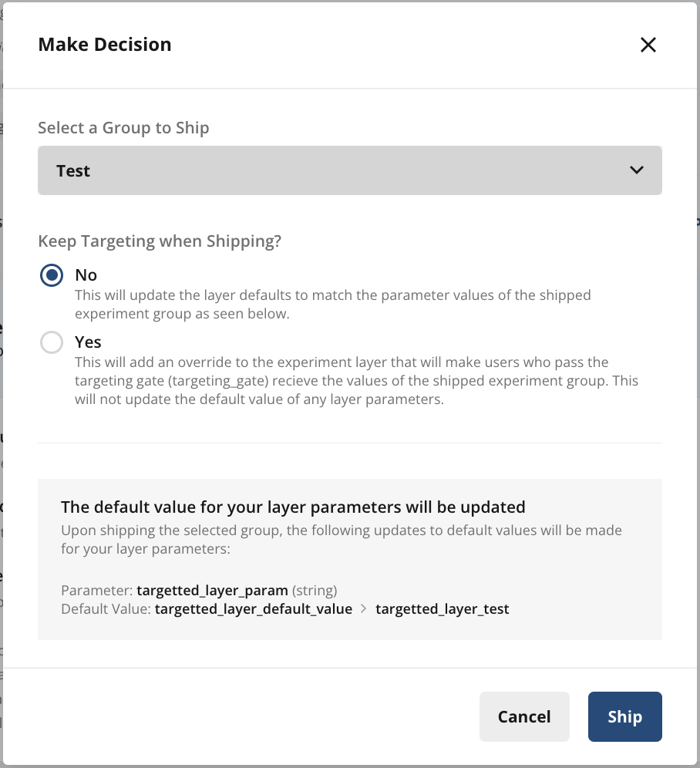This screenshot has height=768, width=700.
Task: Click Cancel to dismiss the dialog
Action: (x=524, y=716)
